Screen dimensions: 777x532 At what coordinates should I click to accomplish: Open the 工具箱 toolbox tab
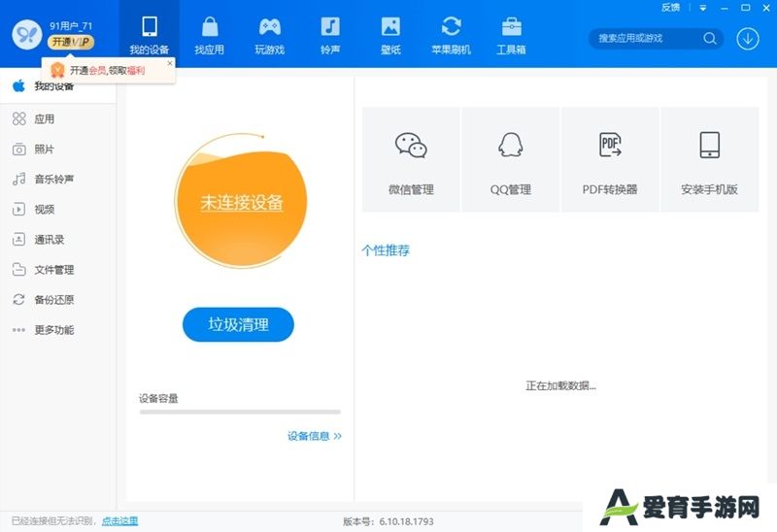pyautogui.click(x=512, y=35)
